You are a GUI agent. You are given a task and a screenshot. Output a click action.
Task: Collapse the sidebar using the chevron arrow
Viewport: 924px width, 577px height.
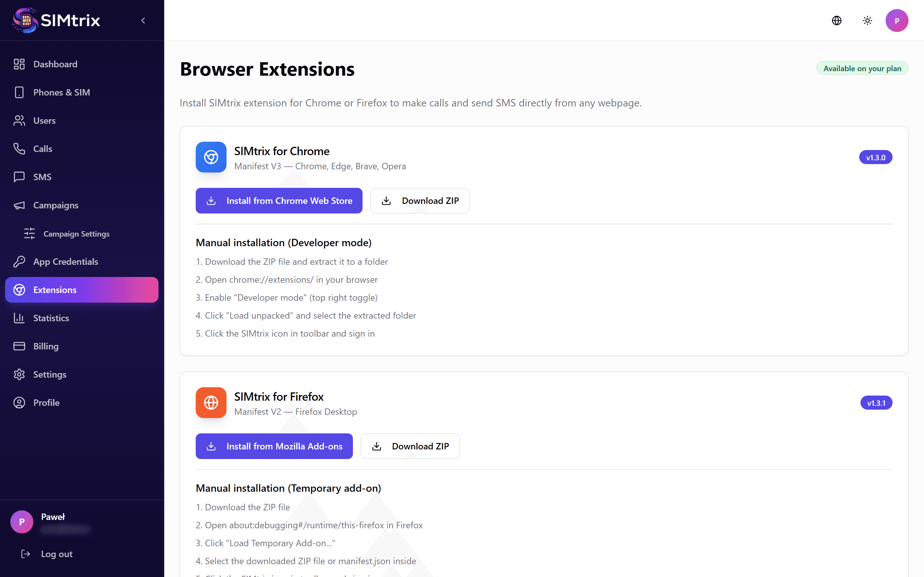click(x=143, y=20)
